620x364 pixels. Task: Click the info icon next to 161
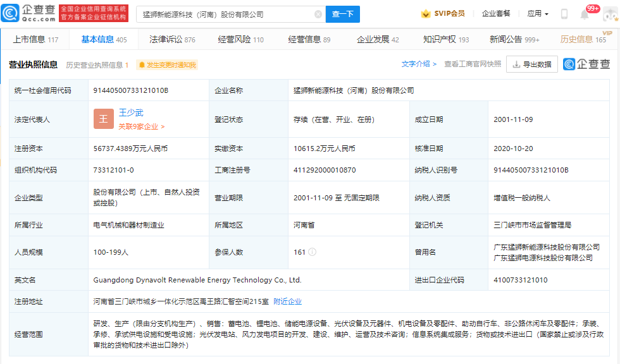tap(312, 252)
